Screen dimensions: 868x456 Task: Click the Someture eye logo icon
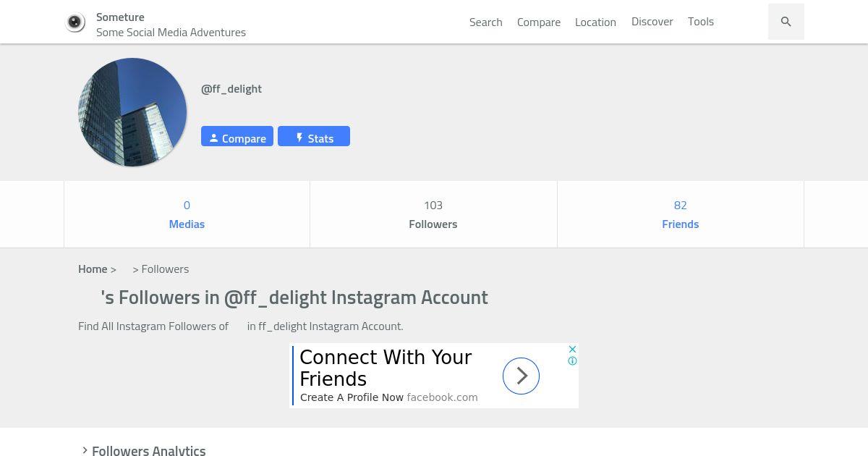76,22
